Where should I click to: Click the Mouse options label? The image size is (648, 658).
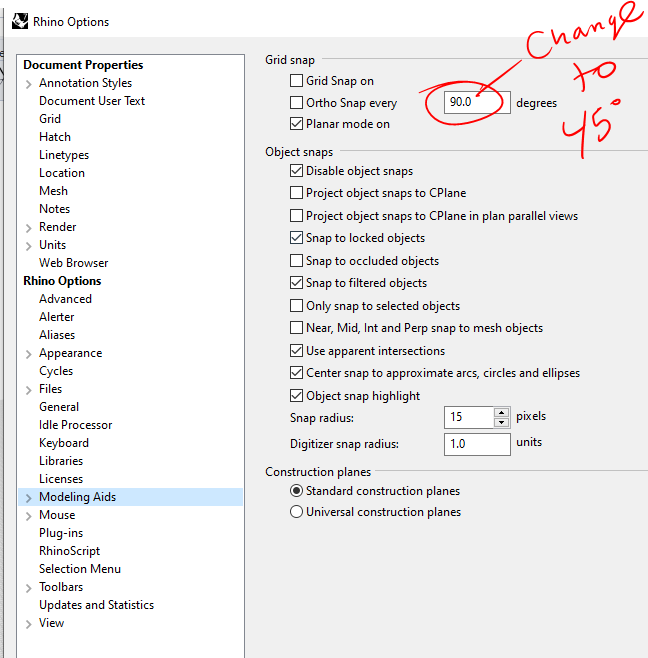pyautogui.click(x=57, y=515)
